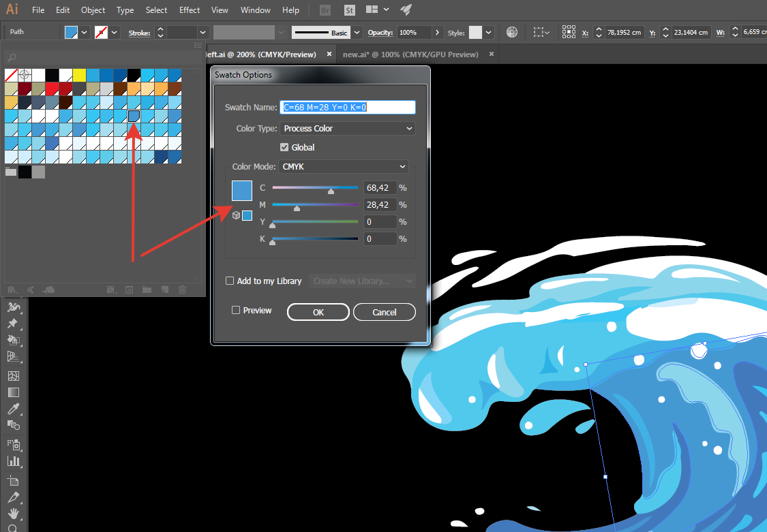Select the Symbol Sprayer tool
Screen dimensions: 767x532
pyautogui.click(x=13, y=445)
